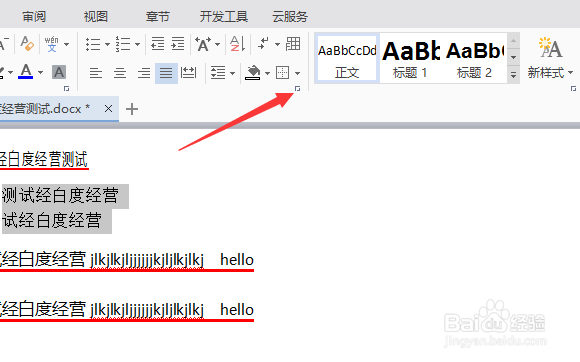Screen dimensions: 580x362
Task: Expand phonetic guide dropdown arrow
Action: [x=67, y=44]
